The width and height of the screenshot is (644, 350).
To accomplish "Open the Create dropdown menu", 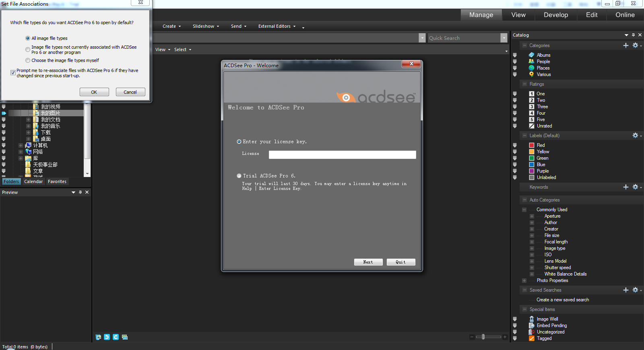I will click(x=171, y=26).
